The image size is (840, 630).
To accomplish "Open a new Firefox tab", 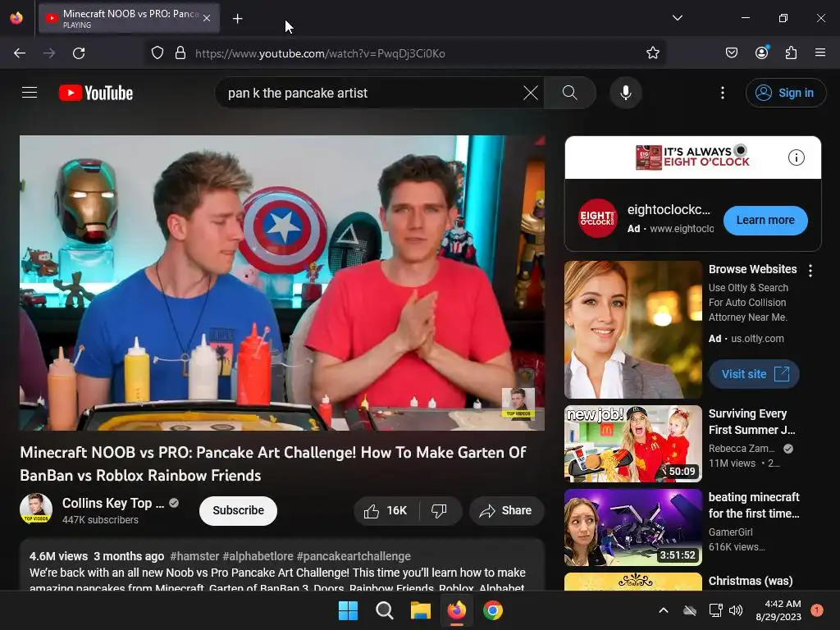I will coord(237,19).
